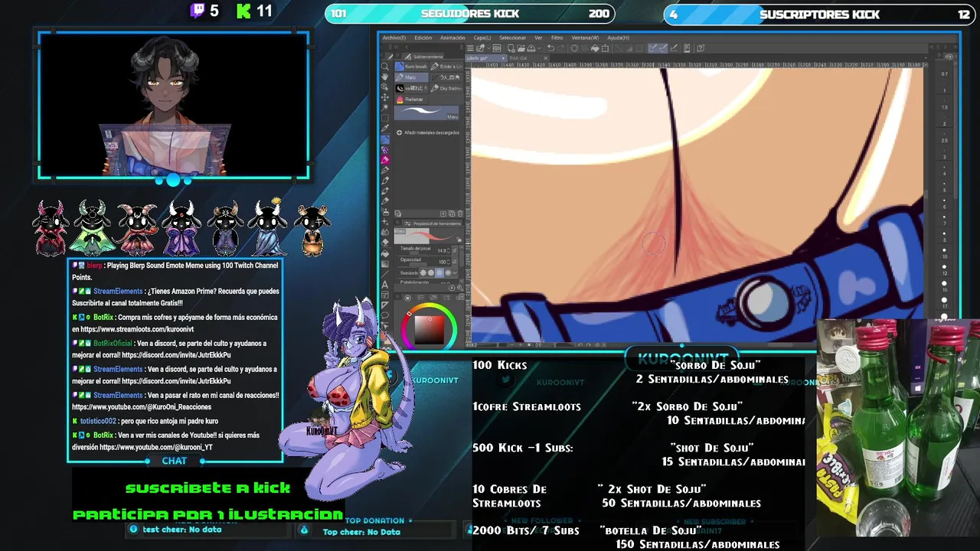Click the New document icon
This screenshot has height=551, width=980.
coord(511,48)
